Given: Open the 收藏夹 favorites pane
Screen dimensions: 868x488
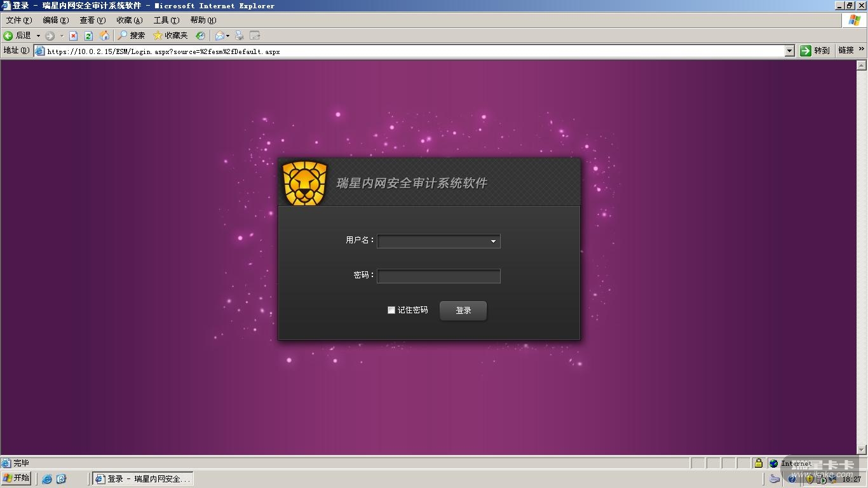Looking at the screenshot, I should (170, 36).
